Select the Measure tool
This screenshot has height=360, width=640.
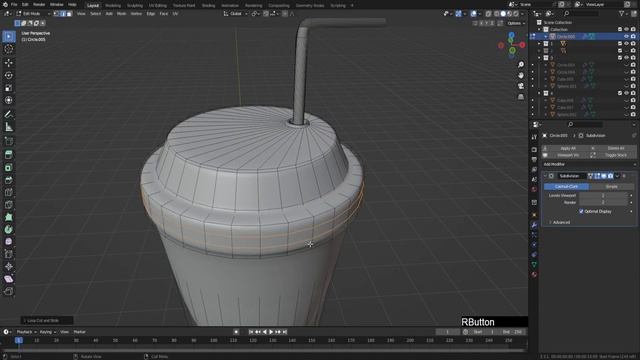(9, 127)
